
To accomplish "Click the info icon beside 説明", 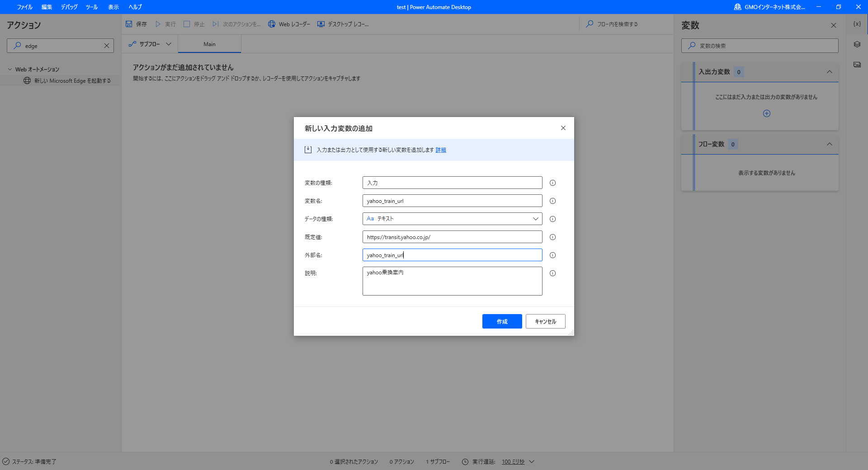I will point(552,273).
